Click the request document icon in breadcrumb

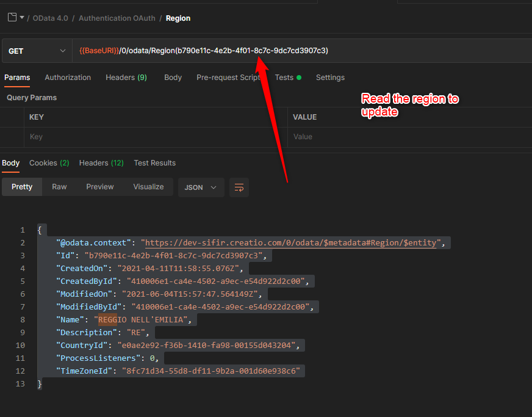tap(12, 17)
